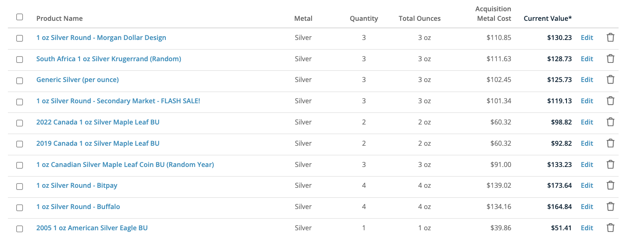Tick the checkbox for 2005 American Silver Eagle

click(x=20, y=229)
